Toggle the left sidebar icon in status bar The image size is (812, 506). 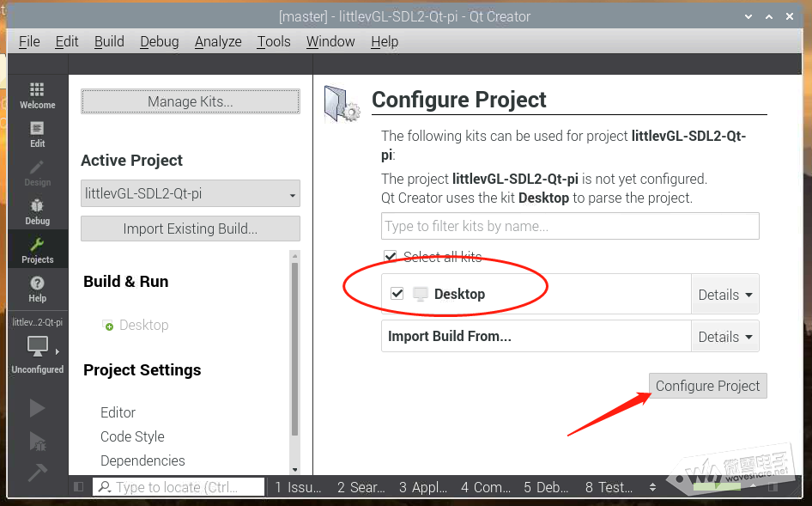coord(79,487)
